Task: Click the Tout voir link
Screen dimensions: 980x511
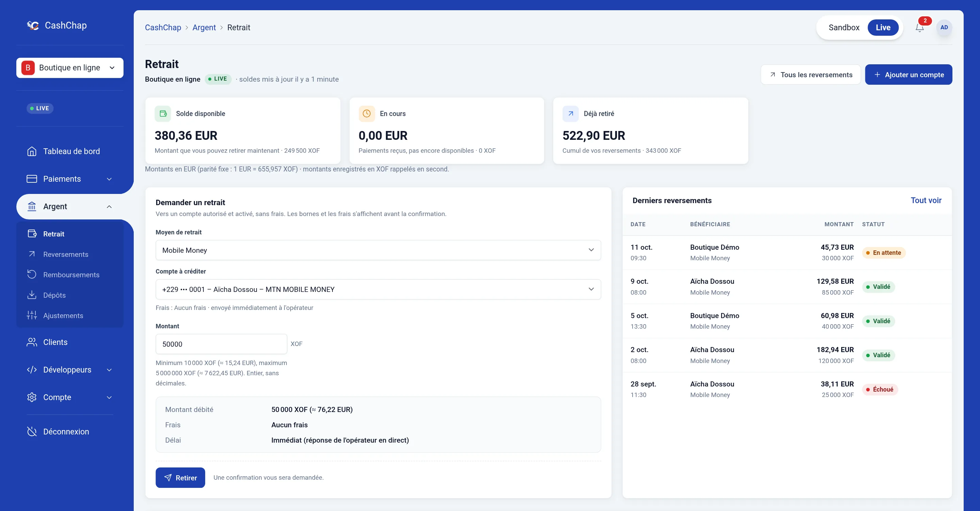Action: coord(926,200)
